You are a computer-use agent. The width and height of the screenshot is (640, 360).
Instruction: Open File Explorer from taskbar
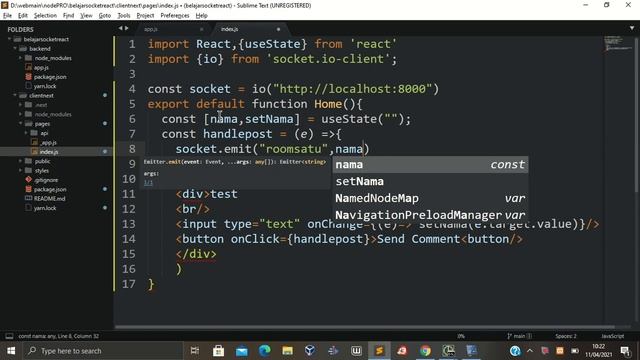[x=287, y=351]
